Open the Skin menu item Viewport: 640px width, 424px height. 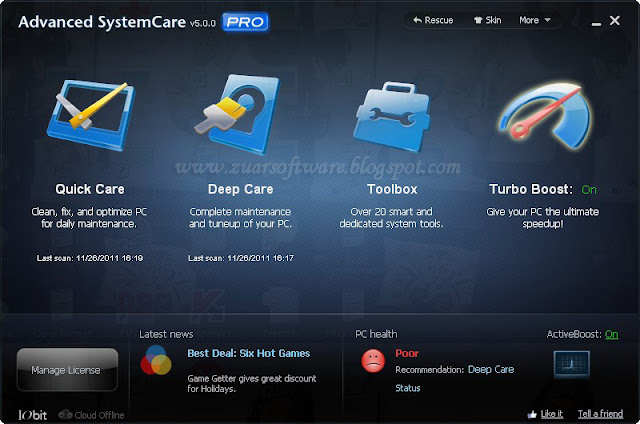(487, 20)
